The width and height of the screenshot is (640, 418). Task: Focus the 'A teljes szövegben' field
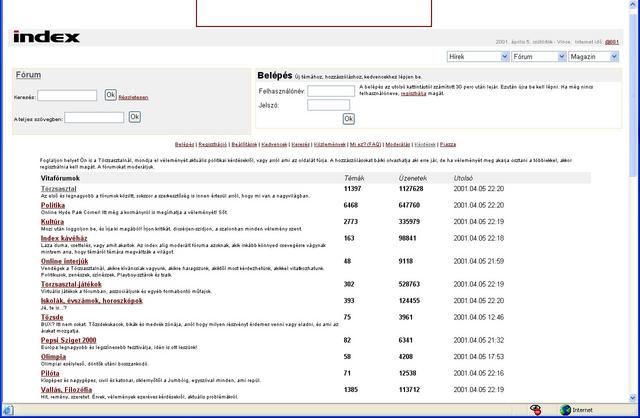pyautogui.click(x=94, y=118)
